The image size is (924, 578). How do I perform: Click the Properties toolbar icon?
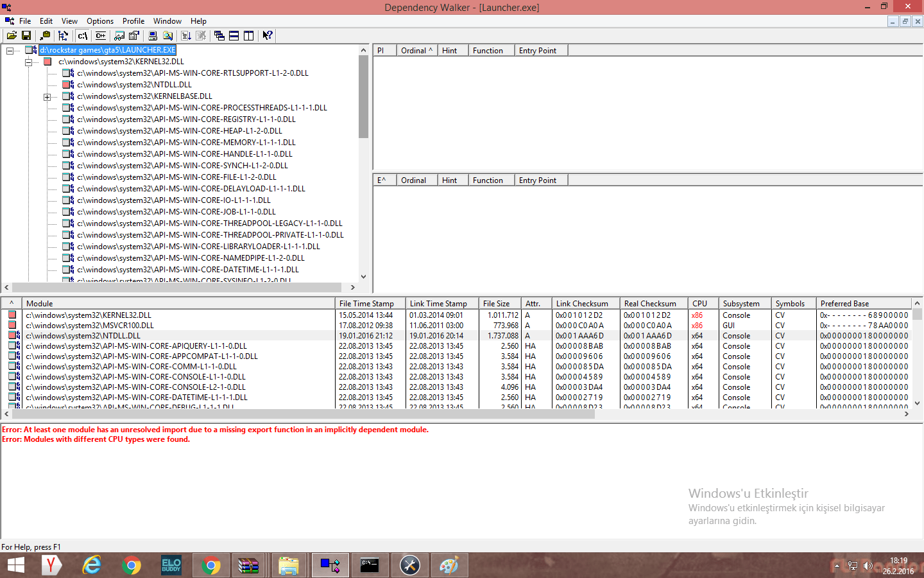point(134,36)
